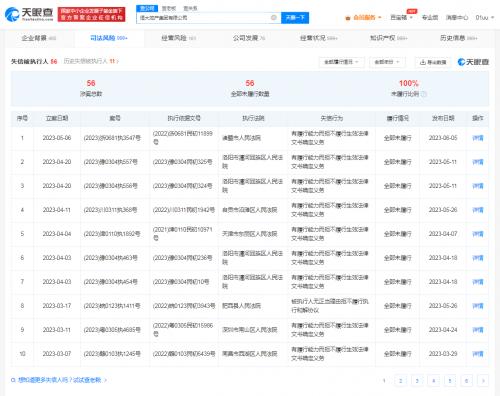Viewport: 500px width, 396px height.
Task: Click the 100% 未履行比例 value
Action: click(409, 83)
